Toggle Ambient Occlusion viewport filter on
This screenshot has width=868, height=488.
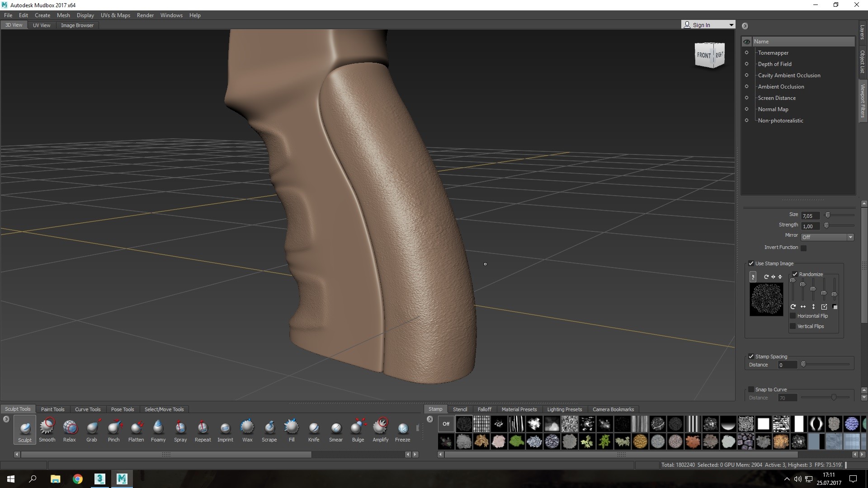tap(746, 87)
